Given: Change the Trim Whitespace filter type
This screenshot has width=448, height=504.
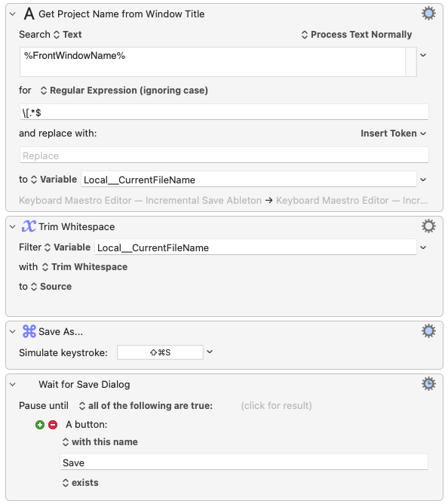Looking at the screenshot, I should 87,267.
